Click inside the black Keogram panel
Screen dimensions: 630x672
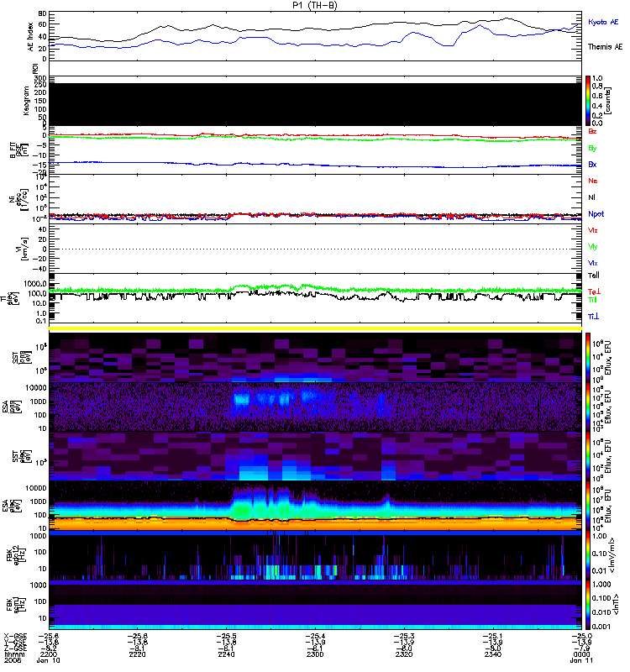pos(315,104)
